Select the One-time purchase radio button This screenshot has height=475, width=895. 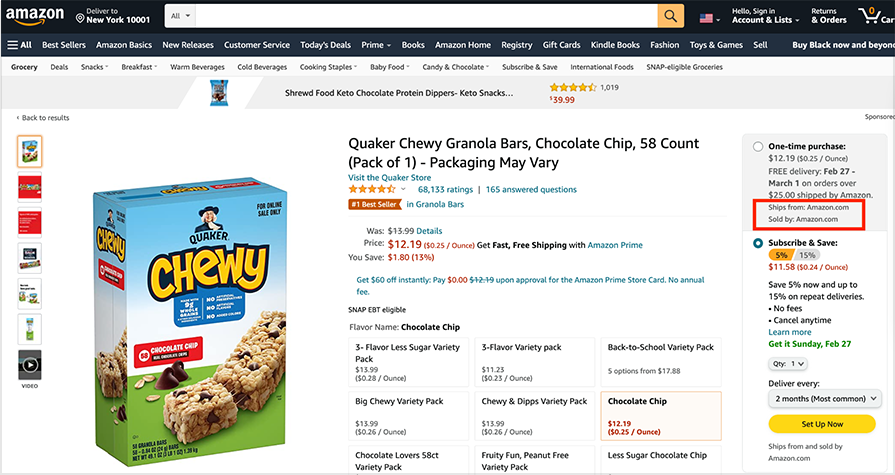click(x=758, y=146)
